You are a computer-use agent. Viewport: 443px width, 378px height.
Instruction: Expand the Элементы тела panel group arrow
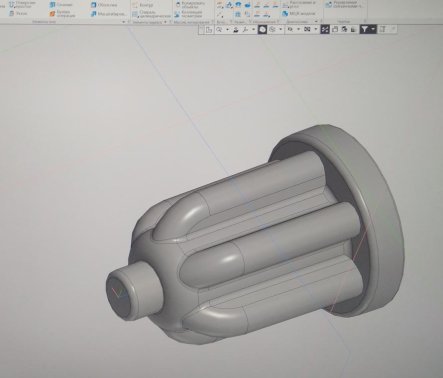pos(124,22)
